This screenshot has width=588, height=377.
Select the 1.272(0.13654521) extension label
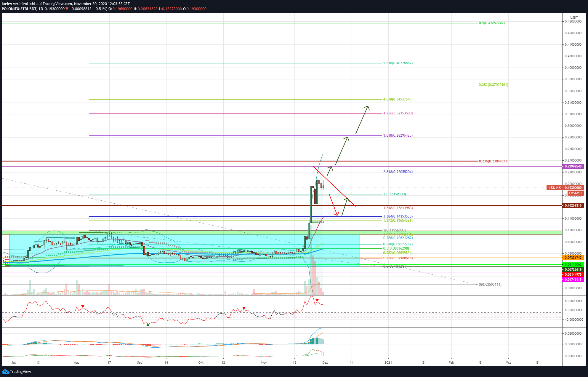pyautogui.click(x=398, y=221)
